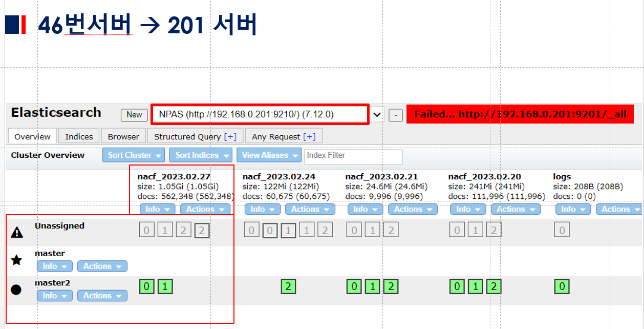Image resolution: width=644 pixels, height=329 pixels.
Task: Open Actions menu for master2 node
Action: pos(102,296)
